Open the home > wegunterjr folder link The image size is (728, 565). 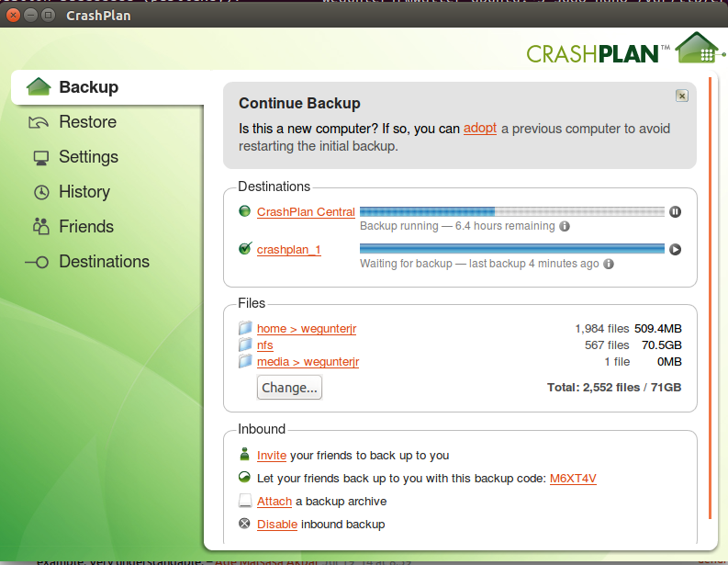point(307,329)
